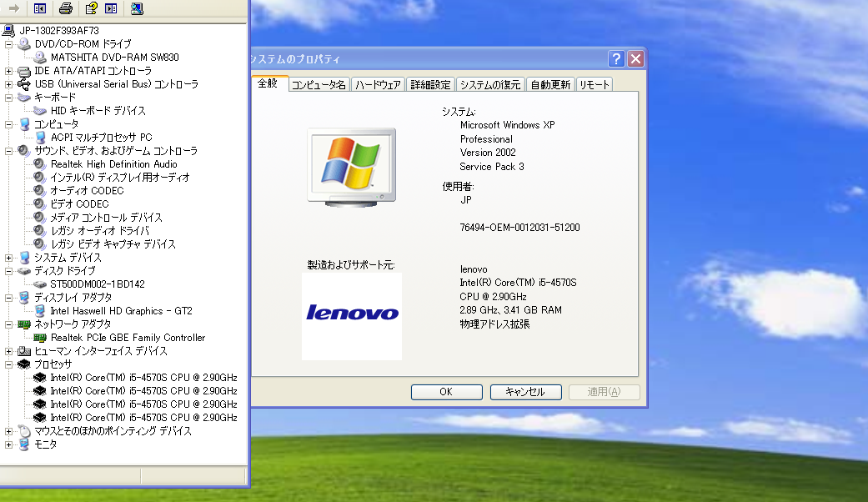Collapse the キーボード node

click(x=8, y=98)
